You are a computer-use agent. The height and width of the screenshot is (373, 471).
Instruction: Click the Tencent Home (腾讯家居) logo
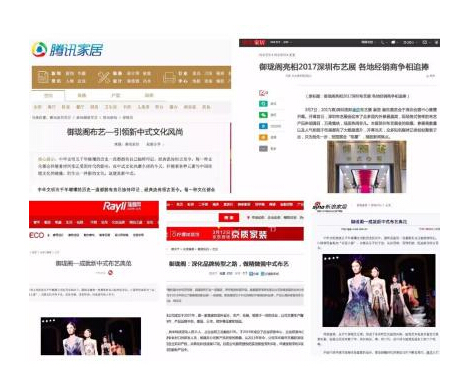click(67, 50)
